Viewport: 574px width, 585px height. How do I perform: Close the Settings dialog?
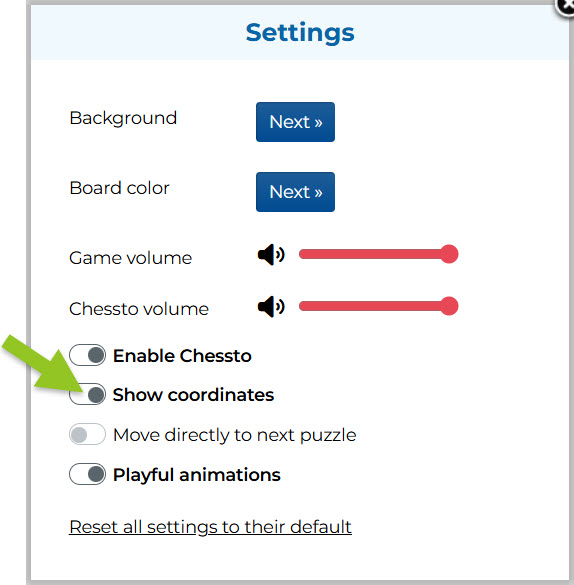tap(566, 5)
